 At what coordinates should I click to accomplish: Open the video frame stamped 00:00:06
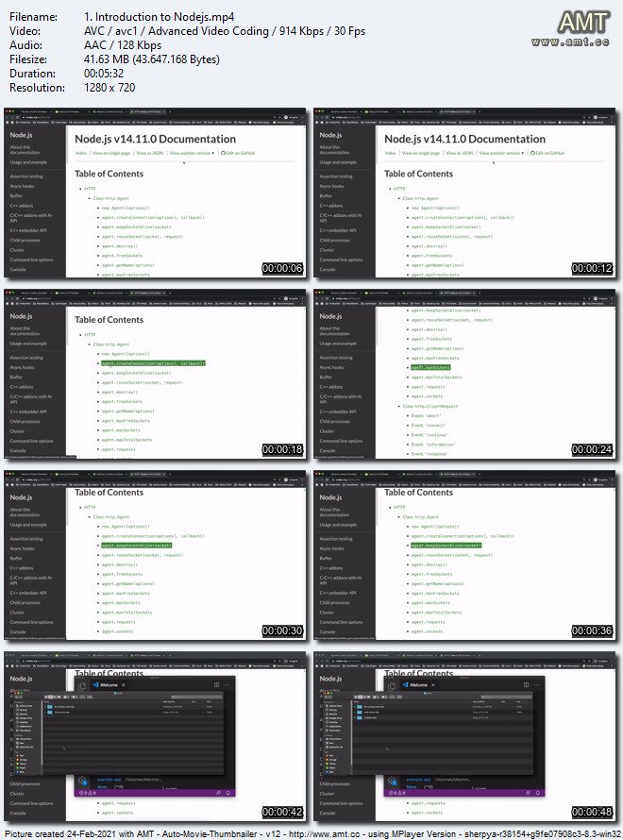pos(156,193)
